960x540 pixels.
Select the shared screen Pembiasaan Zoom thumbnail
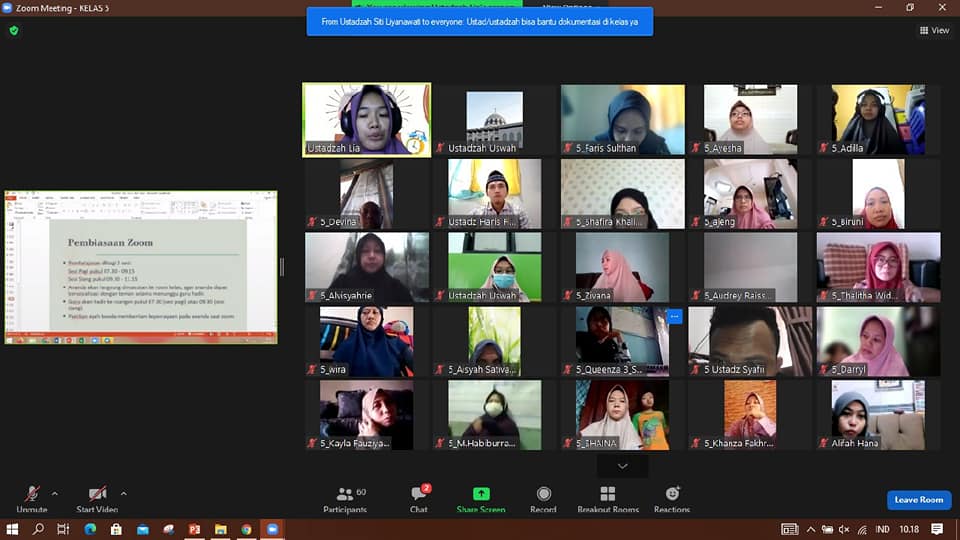141,267
